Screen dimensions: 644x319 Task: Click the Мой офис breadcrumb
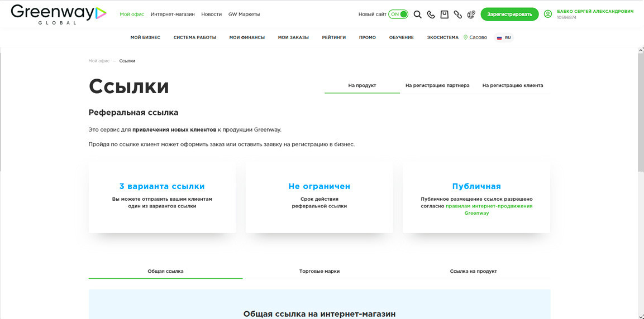coord(99,61)
